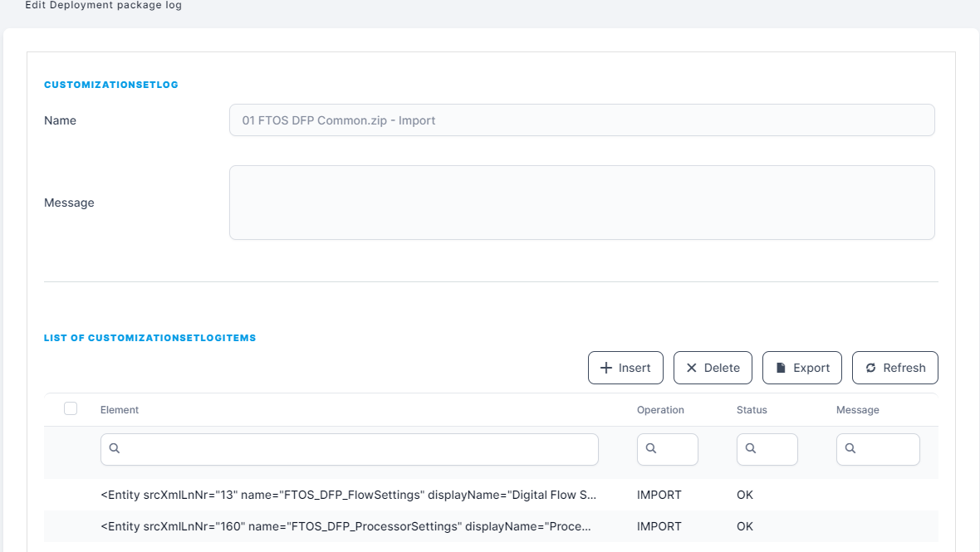Click the Name field with package name
The height and width of the screenshot is (552, 980).
(581, 120)
